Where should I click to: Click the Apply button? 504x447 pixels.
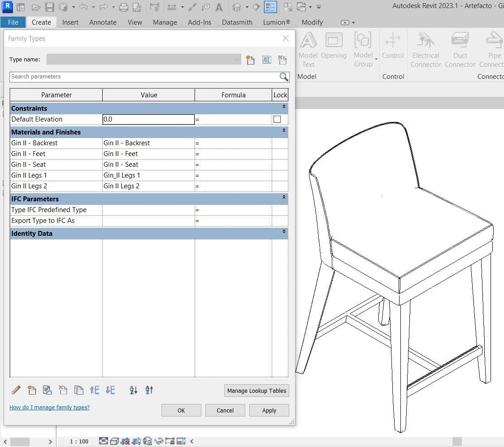click(269, 410)
